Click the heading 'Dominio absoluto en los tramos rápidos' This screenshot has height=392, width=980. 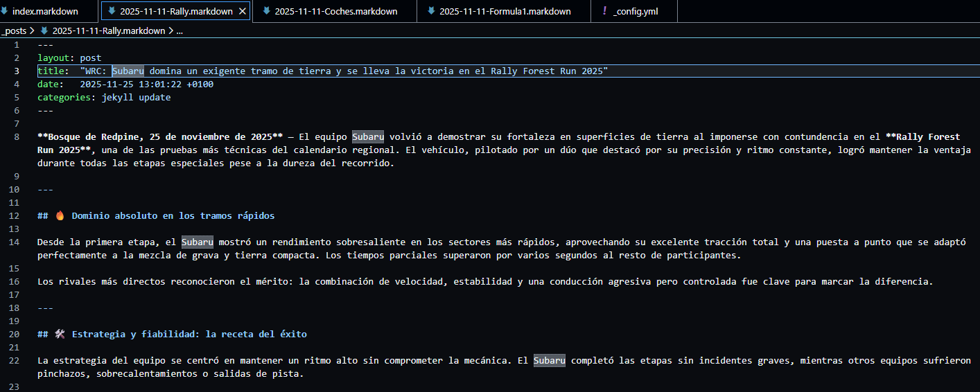tap(173, 215)
